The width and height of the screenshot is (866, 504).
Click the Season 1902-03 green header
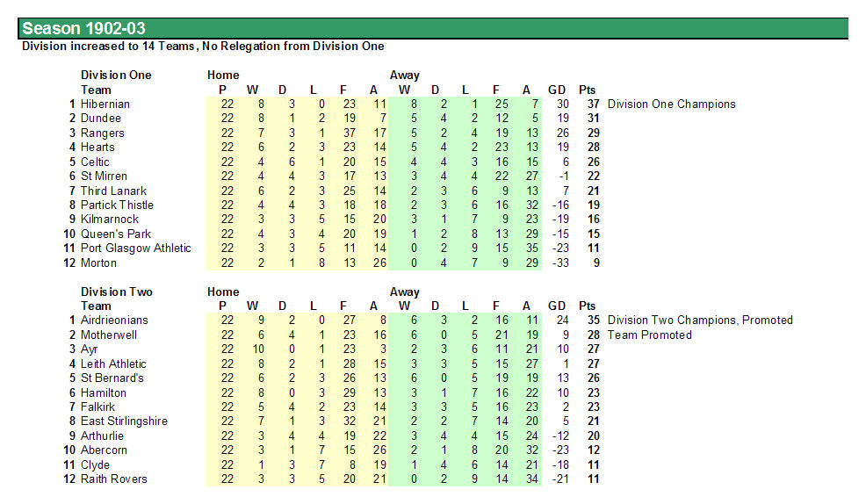(433, 28)
